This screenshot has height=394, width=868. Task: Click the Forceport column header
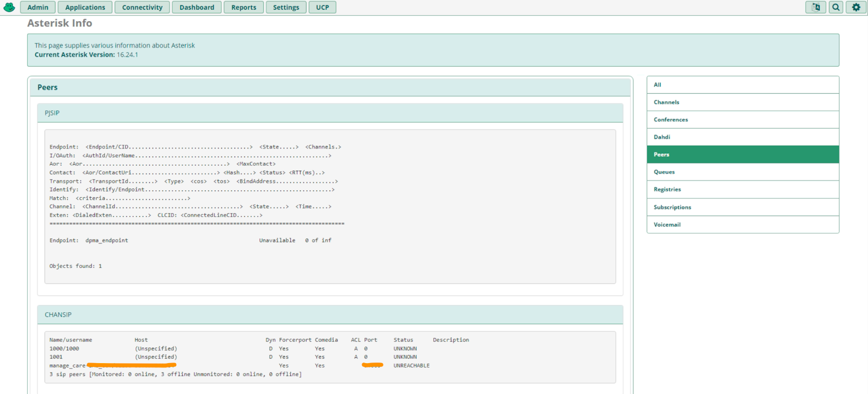pyautogui.click(x=295, y=340)
